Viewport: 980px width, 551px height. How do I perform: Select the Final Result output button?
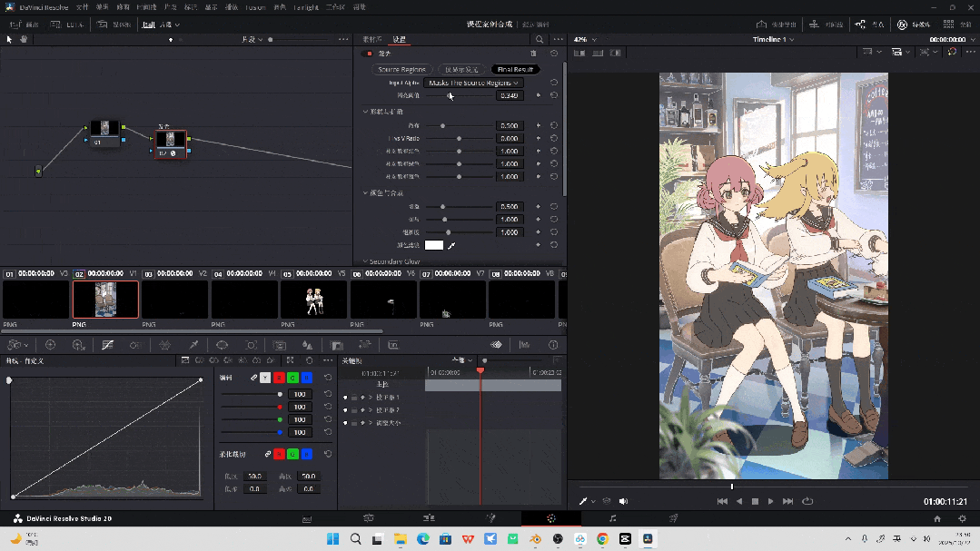coord(516,69)
